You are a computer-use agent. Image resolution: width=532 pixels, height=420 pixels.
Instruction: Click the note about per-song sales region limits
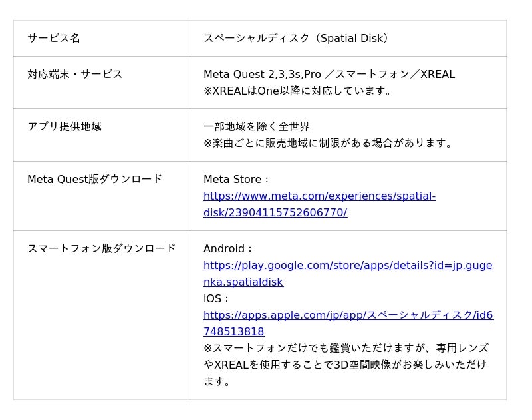329,144
